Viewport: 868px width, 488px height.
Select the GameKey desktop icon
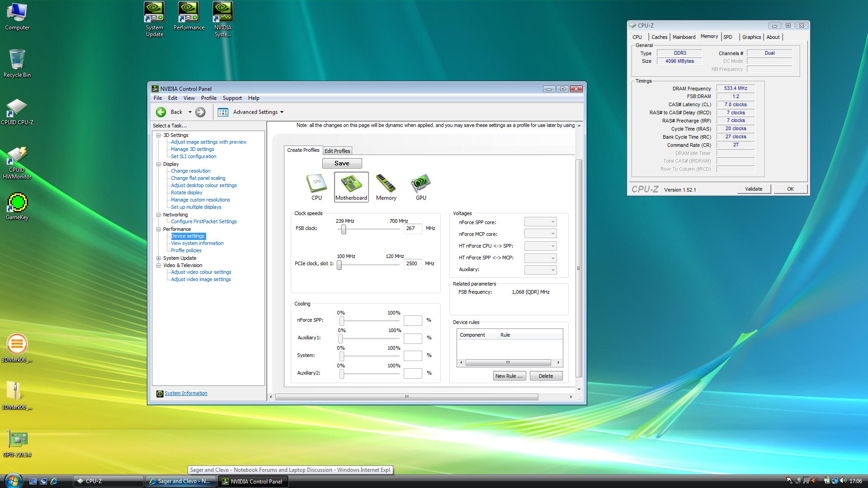tap(17, 206)
